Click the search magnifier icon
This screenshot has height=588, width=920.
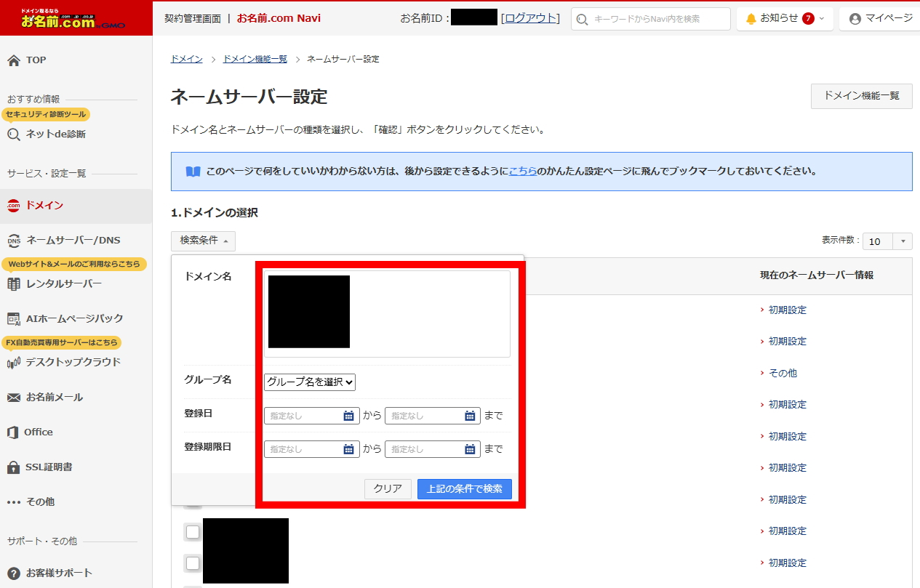tap(582, 20)
